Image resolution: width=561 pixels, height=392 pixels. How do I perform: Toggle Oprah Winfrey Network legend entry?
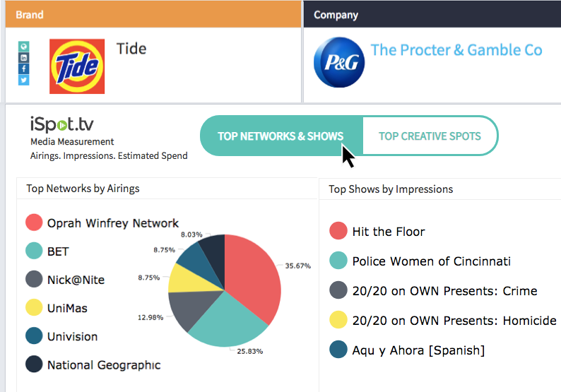[x=112, y=223]
